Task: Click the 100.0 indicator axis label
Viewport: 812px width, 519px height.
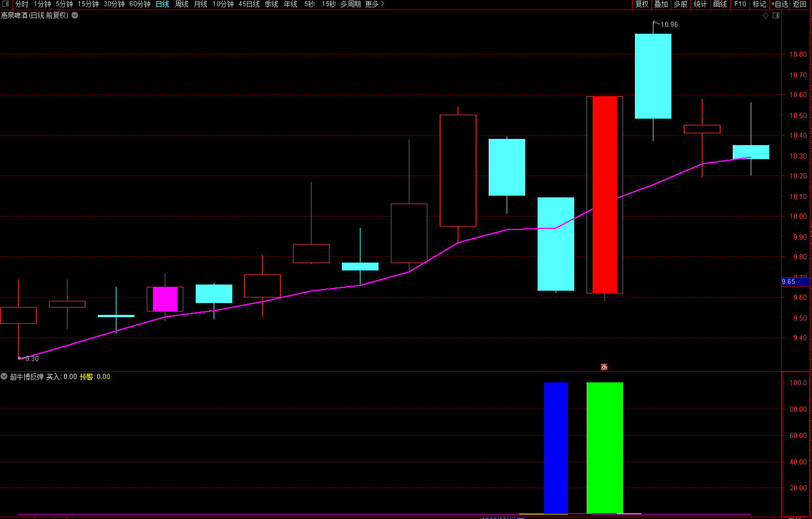Action: pyautogui.click(x=798, y=383)
